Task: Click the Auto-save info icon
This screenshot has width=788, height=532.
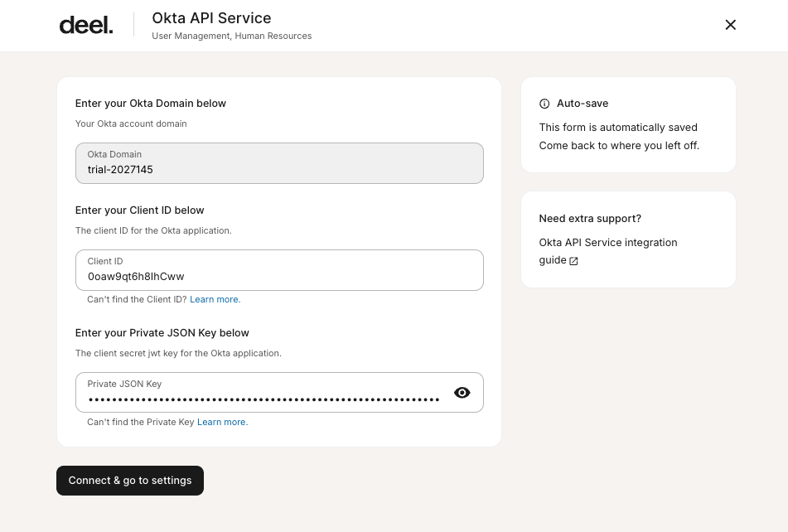Action: click(x=544, y=104)
